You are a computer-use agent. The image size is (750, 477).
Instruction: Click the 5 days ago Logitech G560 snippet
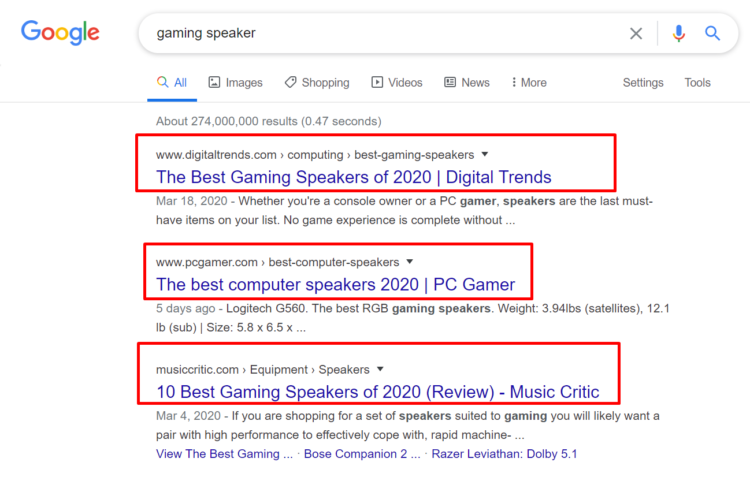(412, 318)
